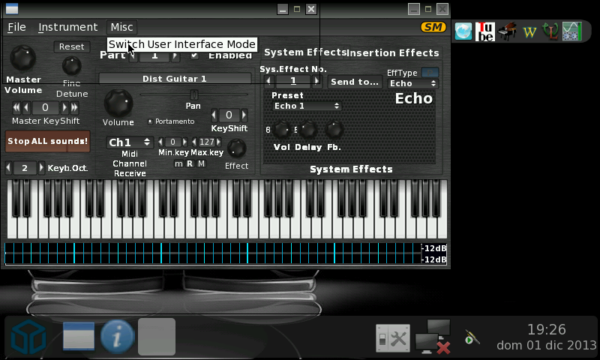The image size is (600, 360).
Task: Click the Pan slider handle
Action: pyautogui.click(x=194, y=94)
